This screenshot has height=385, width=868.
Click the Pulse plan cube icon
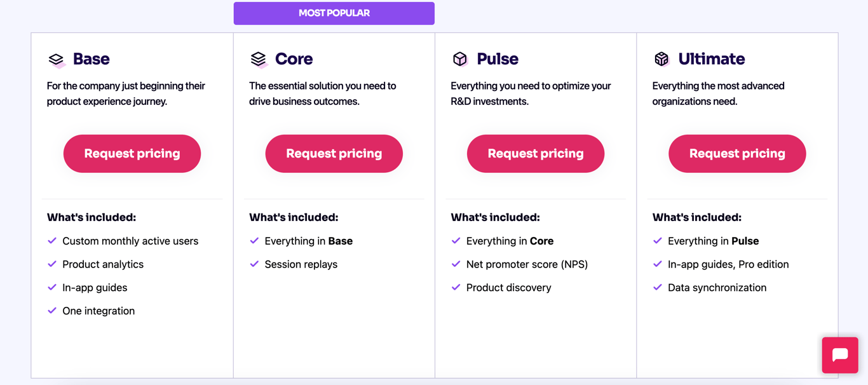pyautogui.click(x=460, y=59)
